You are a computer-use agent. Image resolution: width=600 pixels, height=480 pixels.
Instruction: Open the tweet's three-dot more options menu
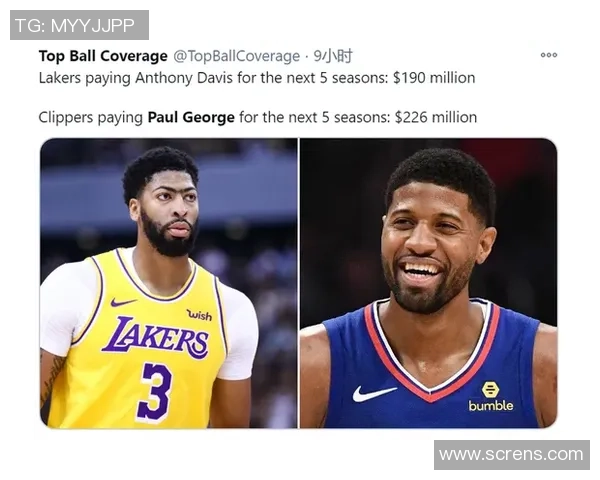(549, 55)
